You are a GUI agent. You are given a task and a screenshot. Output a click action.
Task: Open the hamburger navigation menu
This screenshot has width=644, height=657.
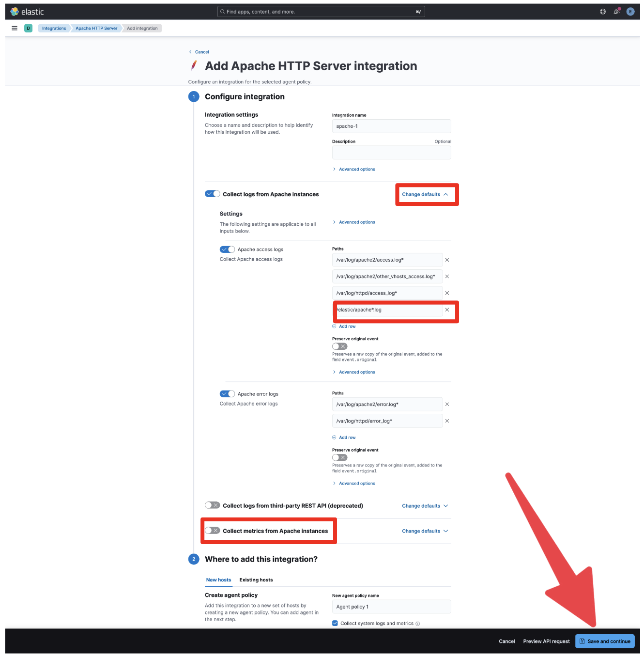point(15,28)
